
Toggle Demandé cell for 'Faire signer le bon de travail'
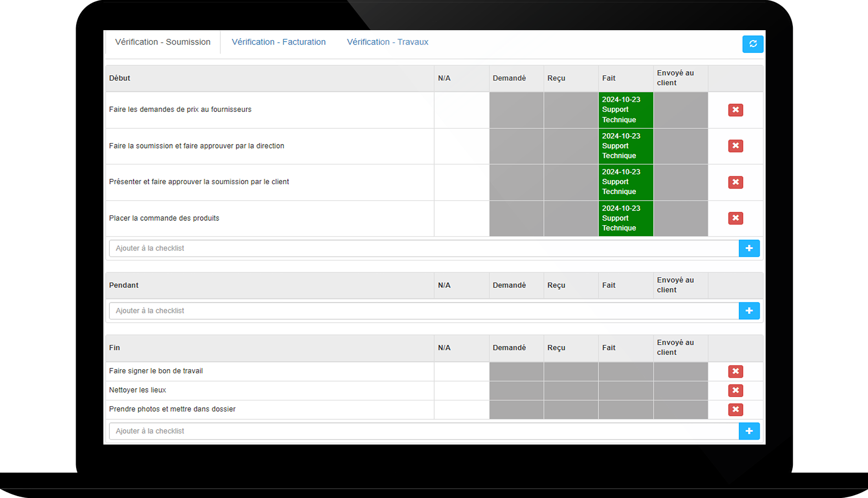click(x=516, y=371)
